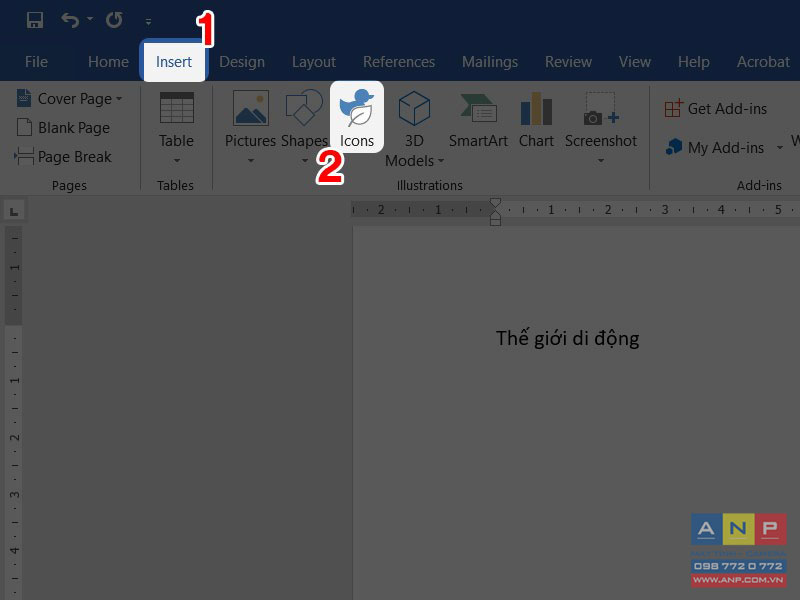800x600 pixels.
Task: Open the Mailings tab
Action: (x=490, y=62)
